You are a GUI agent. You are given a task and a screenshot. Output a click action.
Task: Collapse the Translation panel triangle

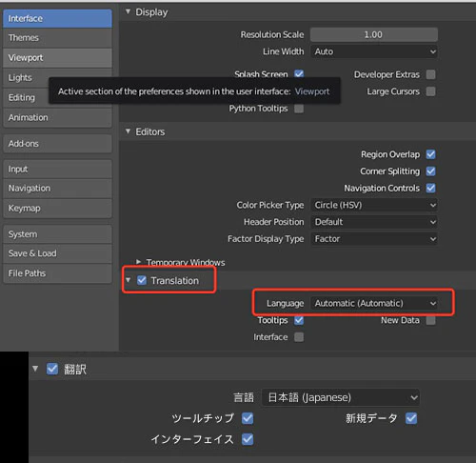128,280
